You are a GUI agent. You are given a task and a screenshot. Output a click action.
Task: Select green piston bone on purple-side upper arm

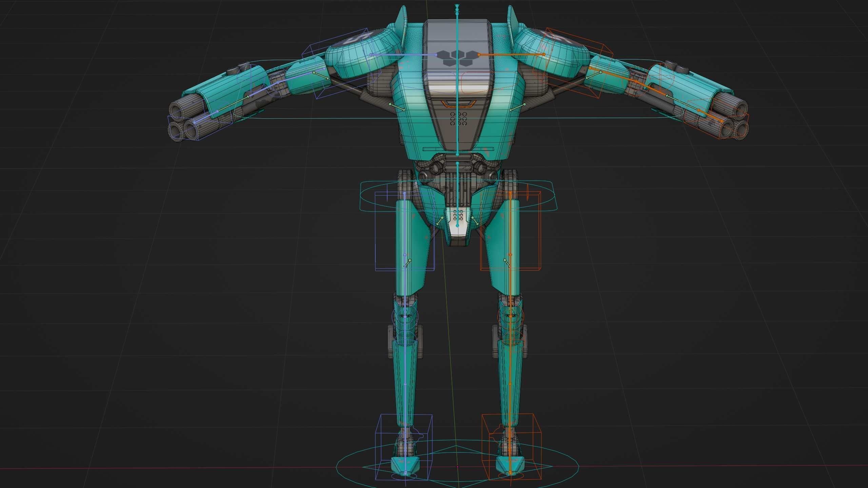click(x=321, y=75)
